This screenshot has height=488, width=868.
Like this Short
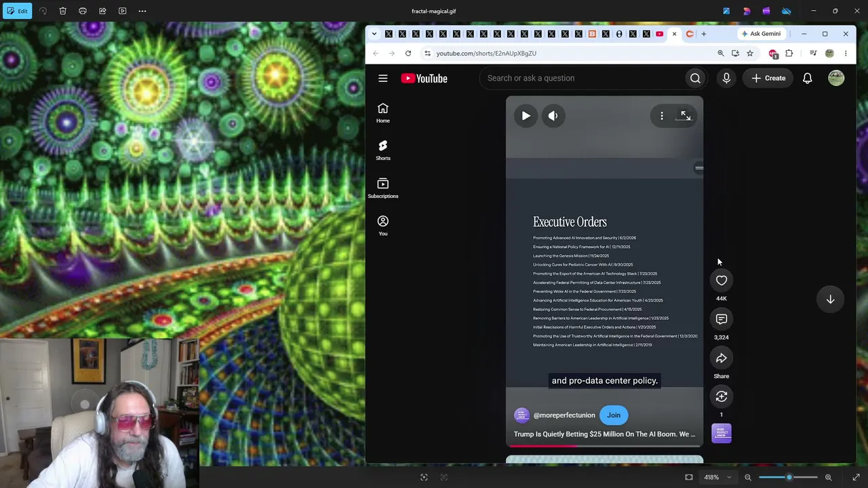(722, 281)
